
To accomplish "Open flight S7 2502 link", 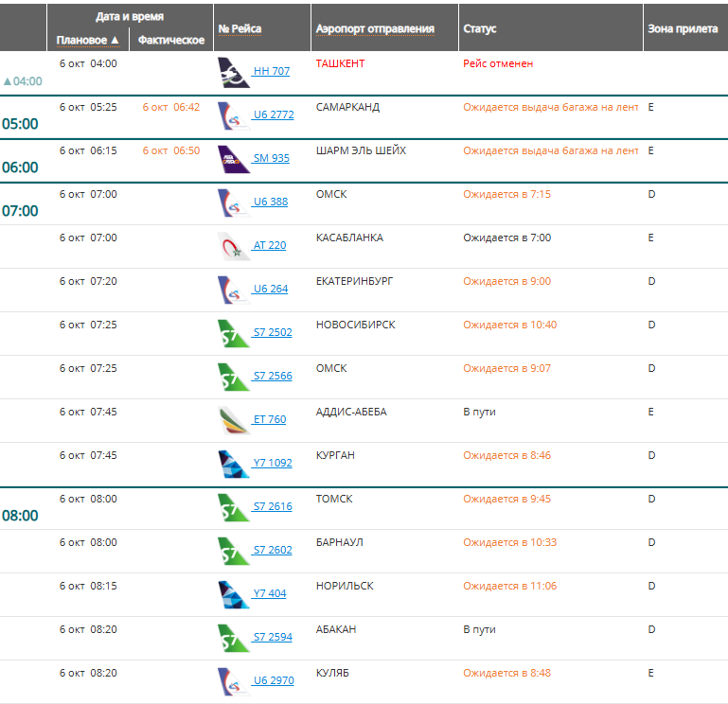I will coord(273,332).
